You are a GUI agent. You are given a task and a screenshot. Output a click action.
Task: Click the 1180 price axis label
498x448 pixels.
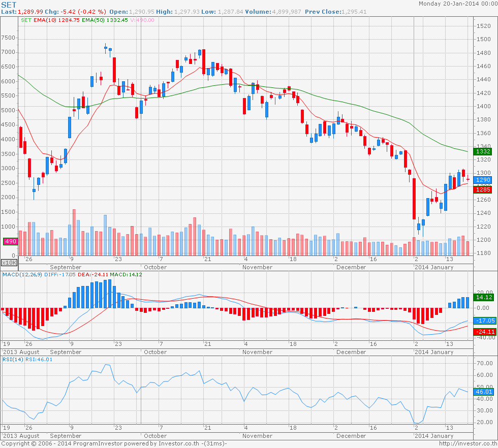[483, 253]
